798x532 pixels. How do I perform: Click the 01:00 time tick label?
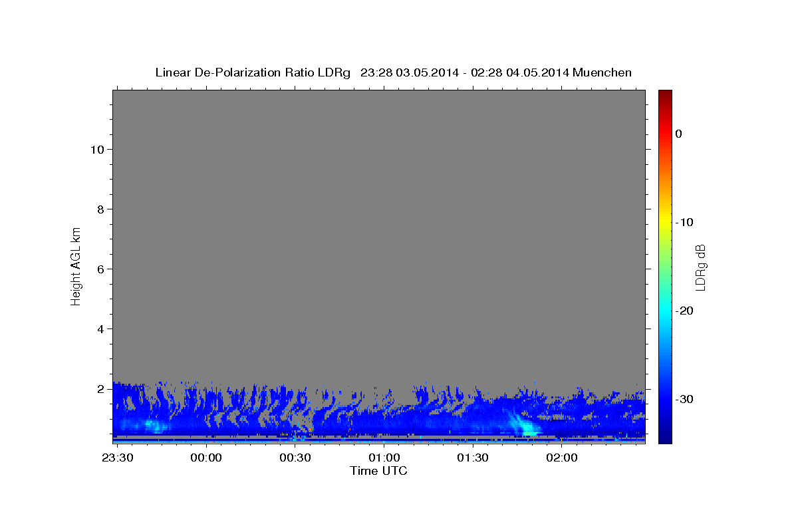click(x=384, y=458)
